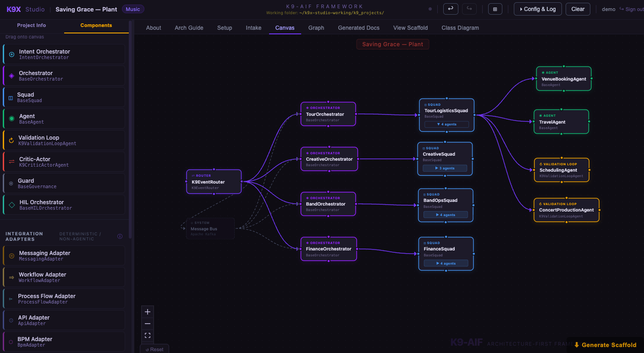The height and width of the screenshot is (353, 644).
Task: Open the Config & Log panel
Action: click(x=538, y=9)
